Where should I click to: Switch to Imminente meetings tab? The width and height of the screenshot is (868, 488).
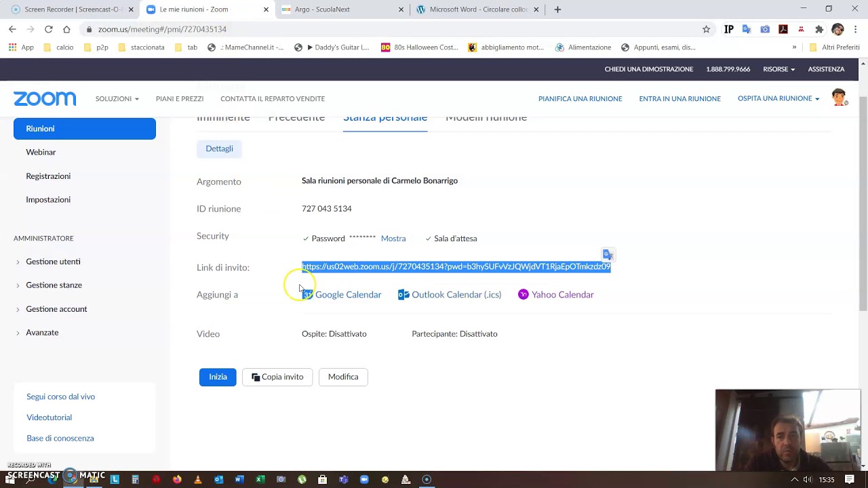pyautogui.click(x=223, y=117)
